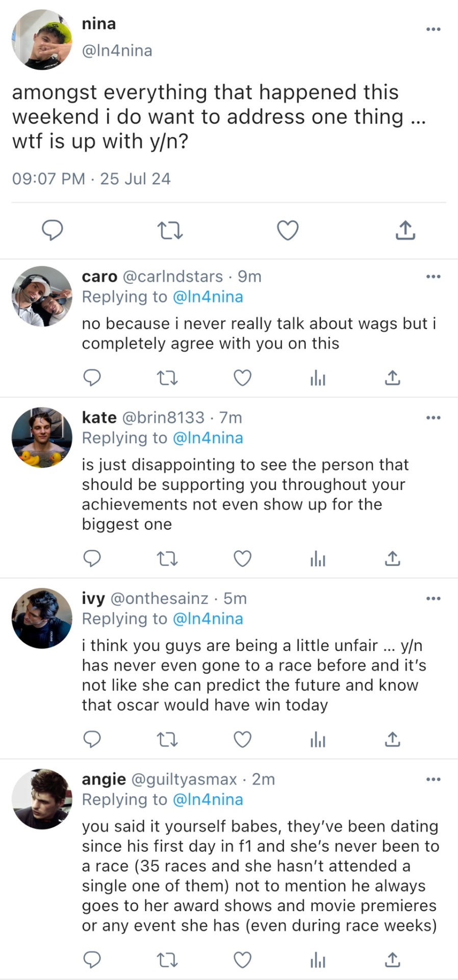Retweet nina's main tweet
The height and width of the screenshot is (980, 458).
point(170,230)
